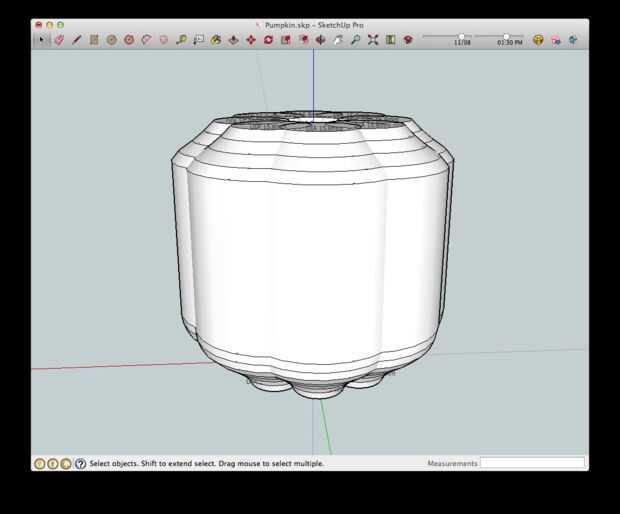The height and width of the screenshot is (514, 620).
Task: Choose the Arc tool
Action: (146, 40)
